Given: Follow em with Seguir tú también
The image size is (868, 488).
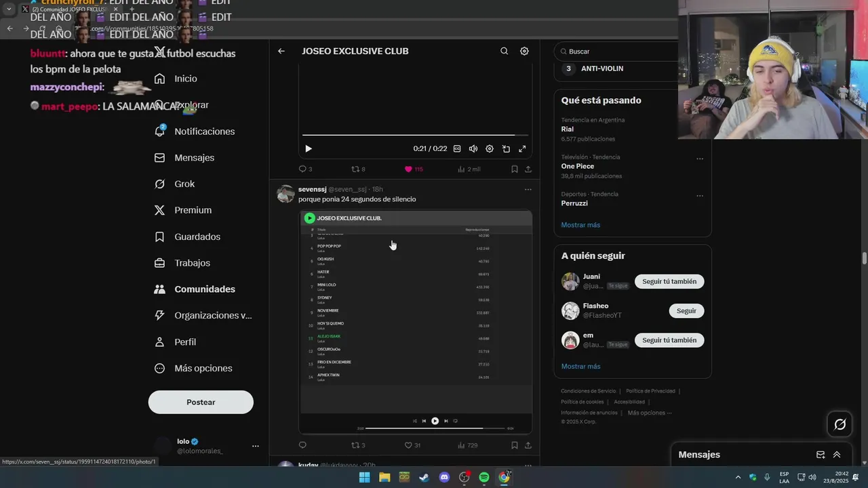Looking at the screenshot, I should [669, 340].
